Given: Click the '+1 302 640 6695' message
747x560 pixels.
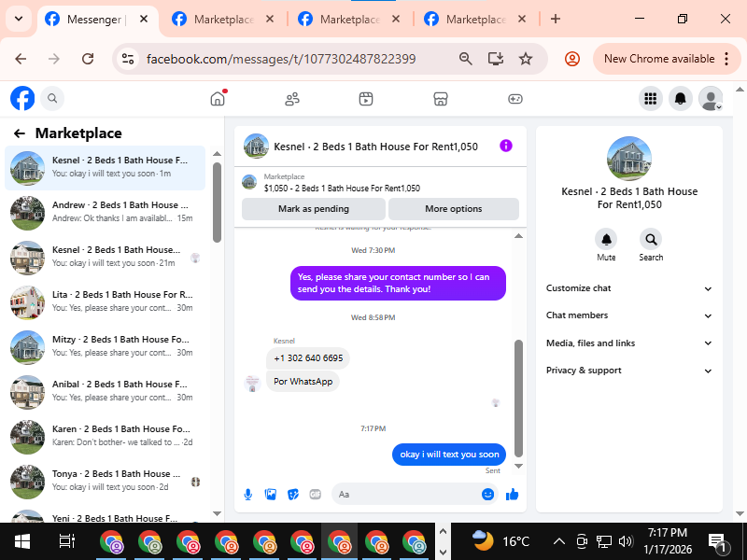Looking at the screenshot, I should pos(308,358).
